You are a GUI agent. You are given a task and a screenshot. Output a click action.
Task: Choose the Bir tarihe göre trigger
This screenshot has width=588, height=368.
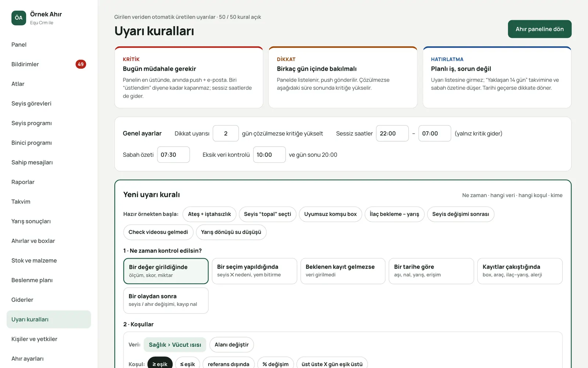pyautogui.click(x=431, y=271)
